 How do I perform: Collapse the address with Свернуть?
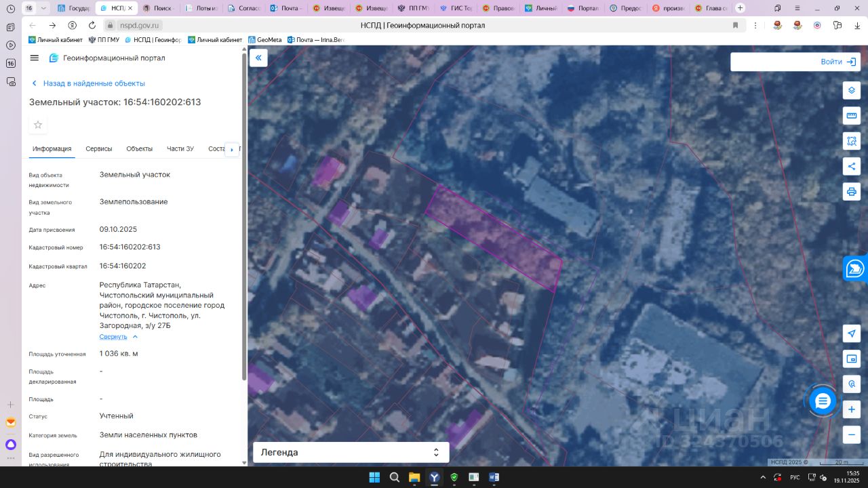point(119,337)
